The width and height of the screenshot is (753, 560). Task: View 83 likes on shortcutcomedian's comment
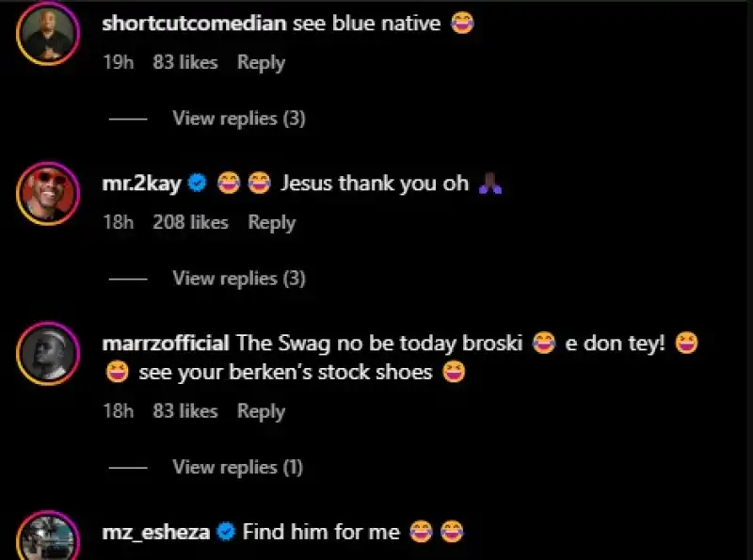[184, 63]
